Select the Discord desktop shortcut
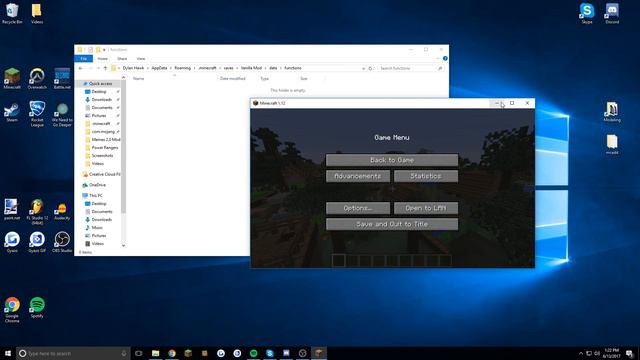This screenshot has height=360, width=640. [612, 13]
